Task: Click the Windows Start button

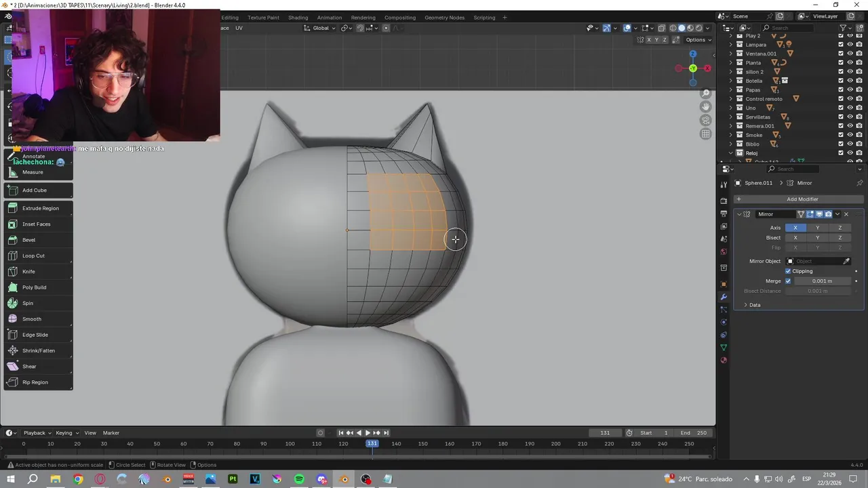Action: (11, 479)
